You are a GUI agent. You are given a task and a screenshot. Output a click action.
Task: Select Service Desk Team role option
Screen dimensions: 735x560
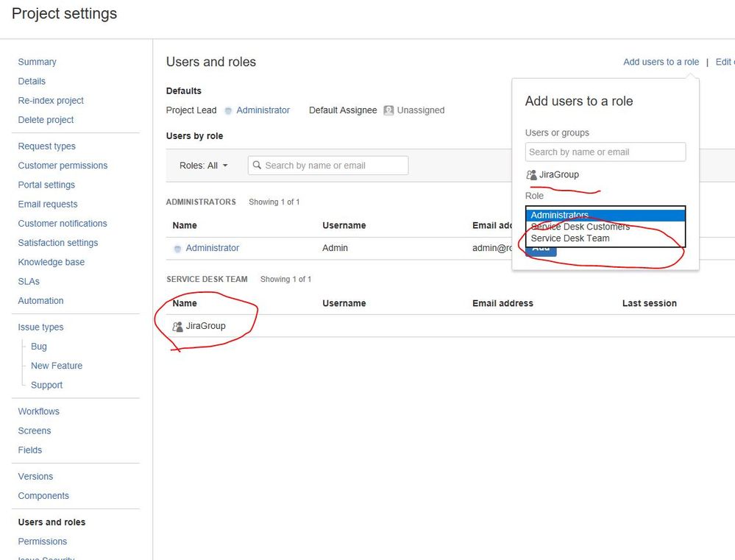click(606, 238)
